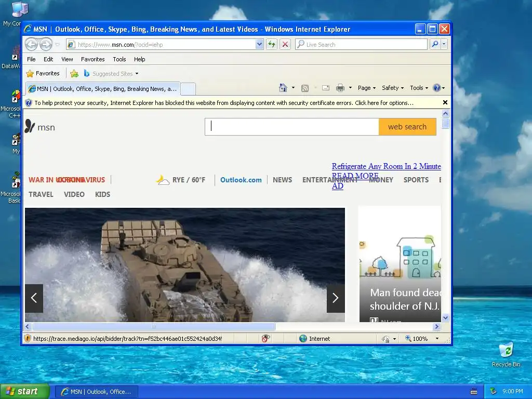Show previous slide in news carousel
Screen dimensions: 532x399
click(x=34, y=298)
